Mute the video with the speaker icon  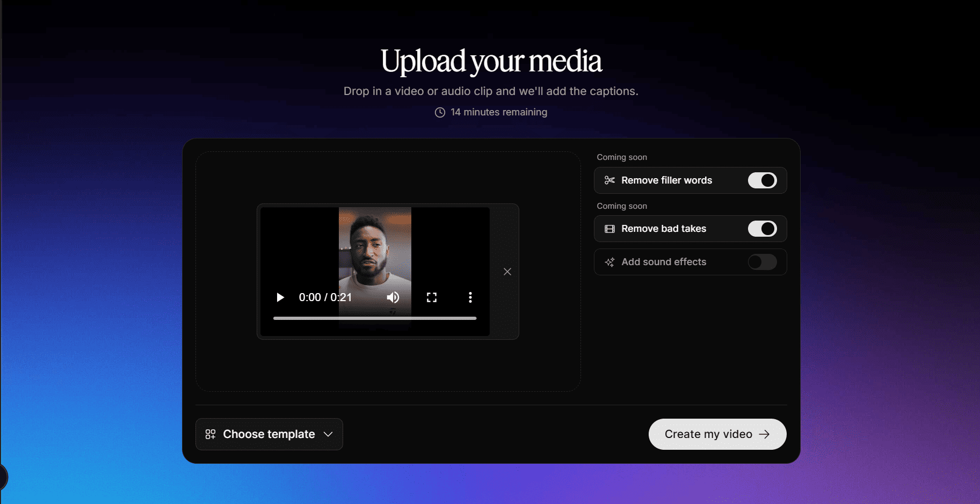click(393, 297)
